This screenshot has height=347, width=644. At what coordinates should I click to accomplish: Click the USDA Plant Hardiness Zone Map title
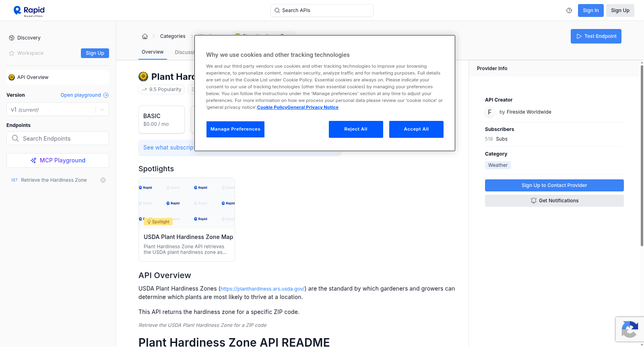pyautogui.click(x=188, y=237)
